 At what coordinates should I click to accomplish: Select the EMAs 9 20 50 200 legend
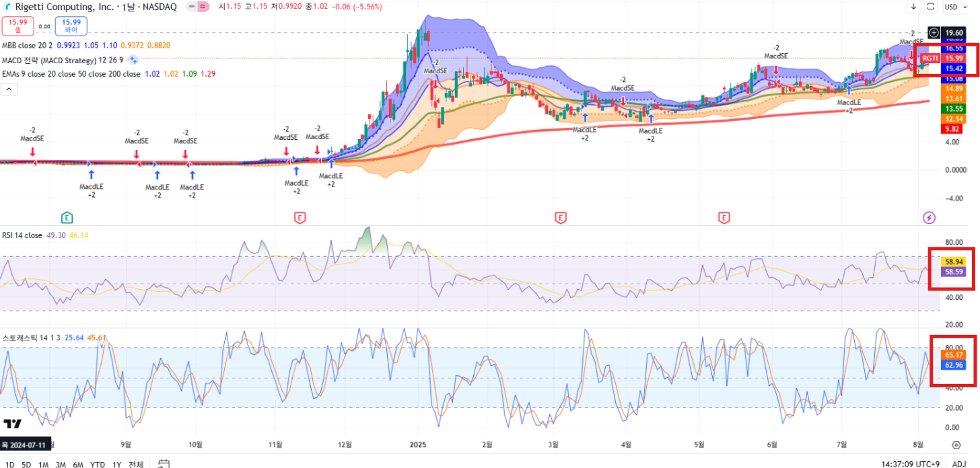(x=71, y=74)
